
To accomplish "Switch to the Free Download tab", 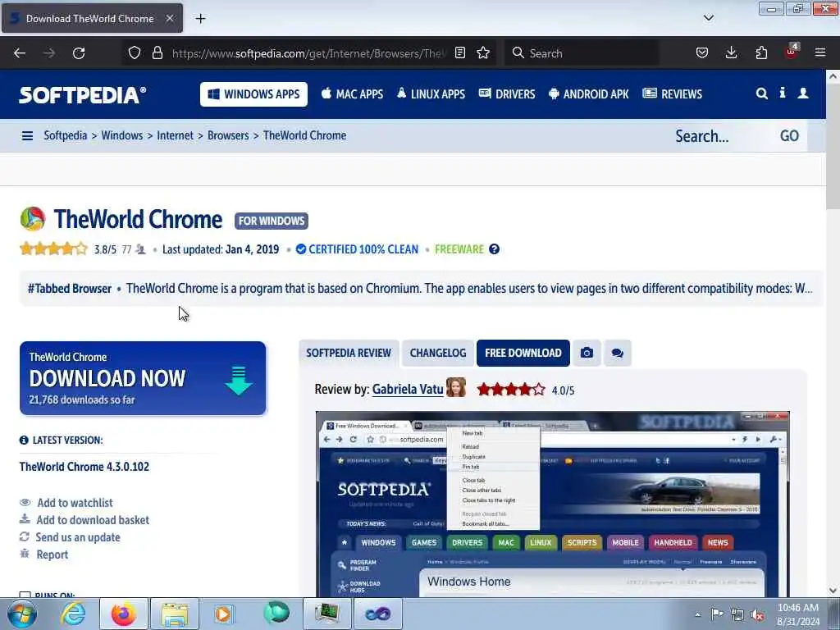I will 523,353.
